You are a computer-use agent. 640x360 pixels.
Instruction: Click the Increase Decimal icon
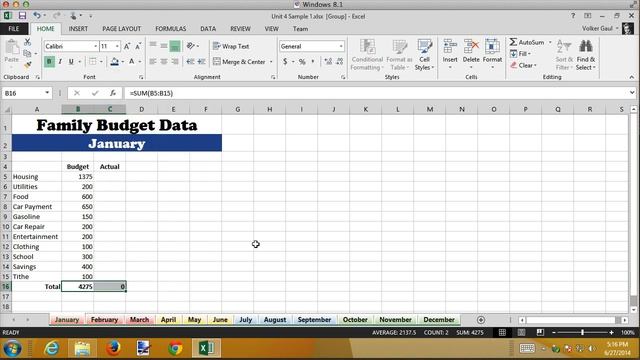(x=328, y=62)
